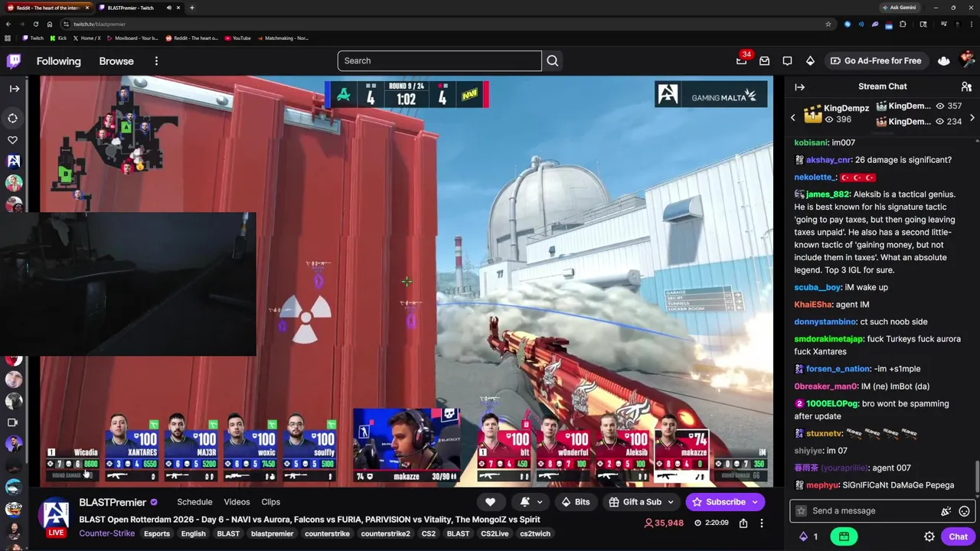Open notifications inbox showing 34
Viewport: 980px width, 551px height.
[741, 60]
